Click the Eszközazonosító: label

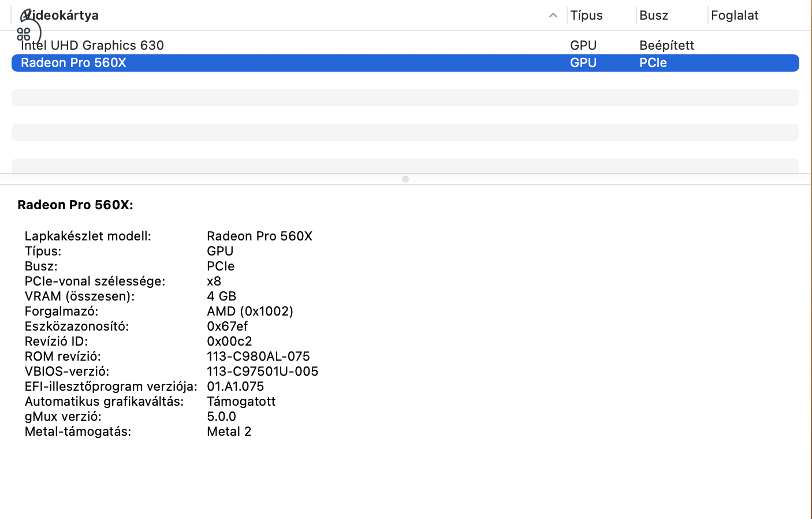[x=77, y=327]
